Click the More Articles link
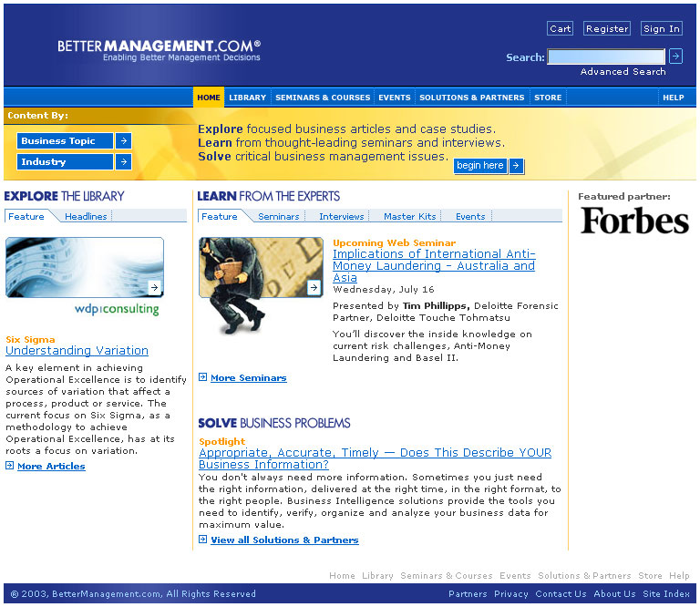The image size is (700, 607). point(51,466)
